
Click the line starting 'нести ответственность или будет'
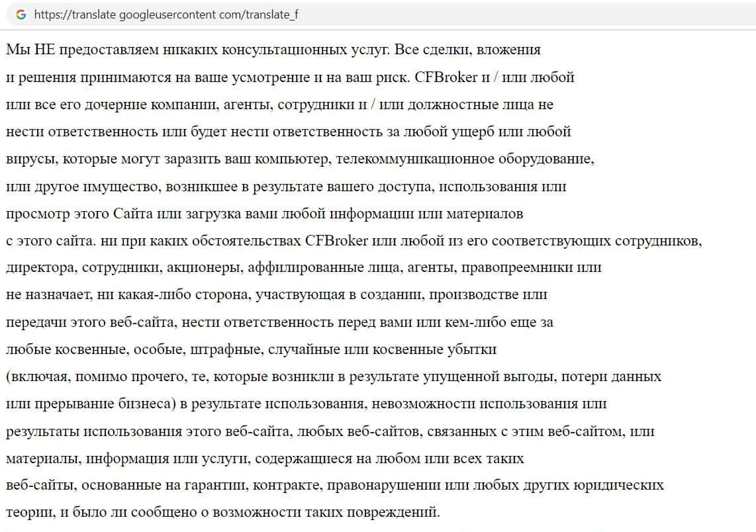tap(289, 132)
